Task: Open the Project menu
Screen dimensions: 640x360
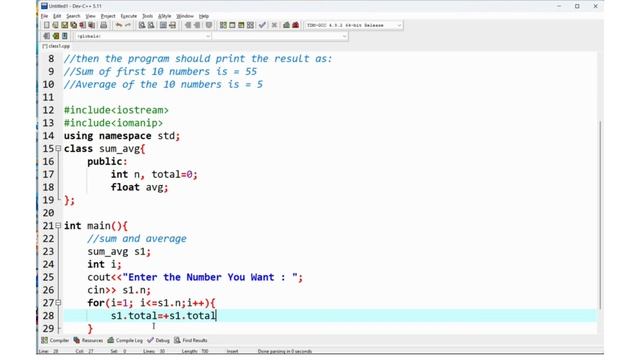Action: 108,16
